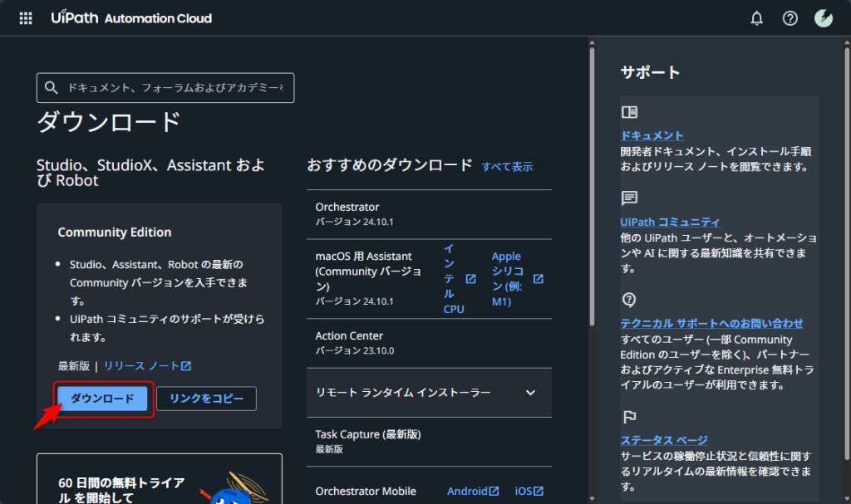Click the main content vertical scrollbar
851x504 pixels.
[x=592, y=187]
